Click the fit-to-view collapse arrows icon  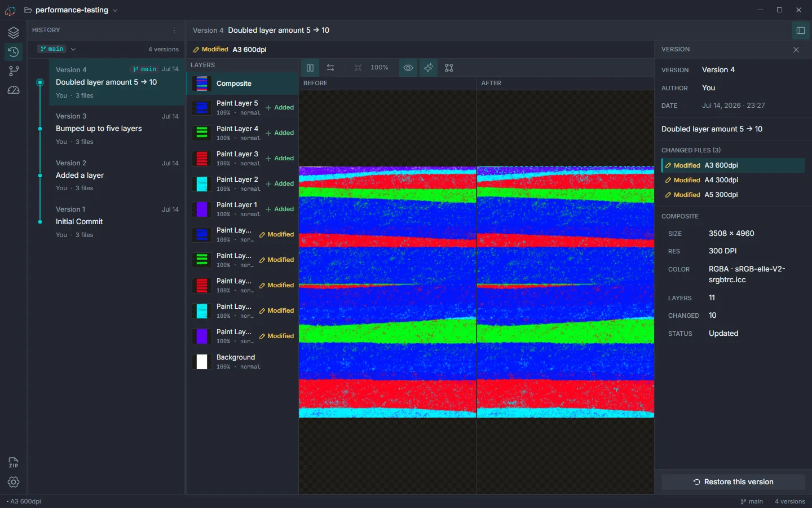(358, 68)
